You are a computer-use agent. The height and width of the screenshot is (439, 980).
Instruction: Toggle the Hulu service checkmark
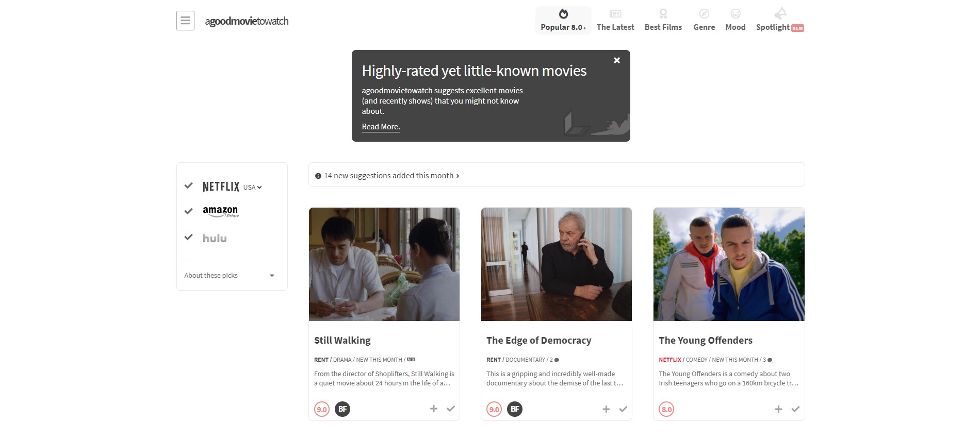(x=189, y=238)
